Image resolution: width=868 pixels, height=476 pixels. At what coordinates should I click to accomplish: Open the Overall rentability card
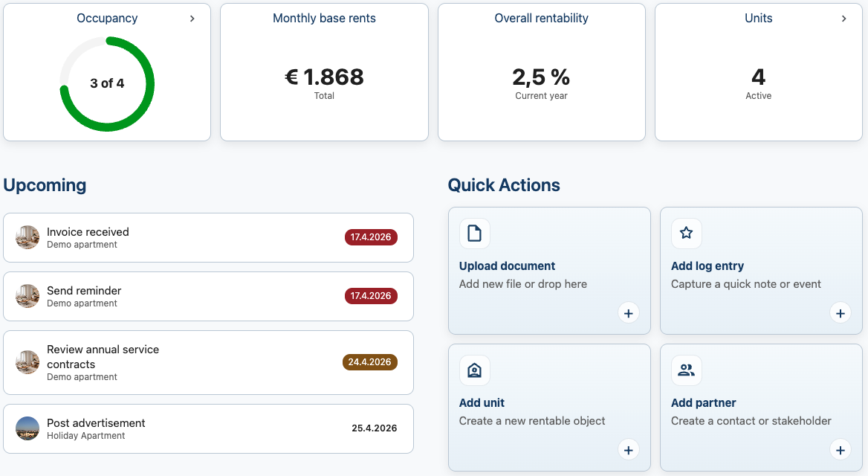[541, 72]
